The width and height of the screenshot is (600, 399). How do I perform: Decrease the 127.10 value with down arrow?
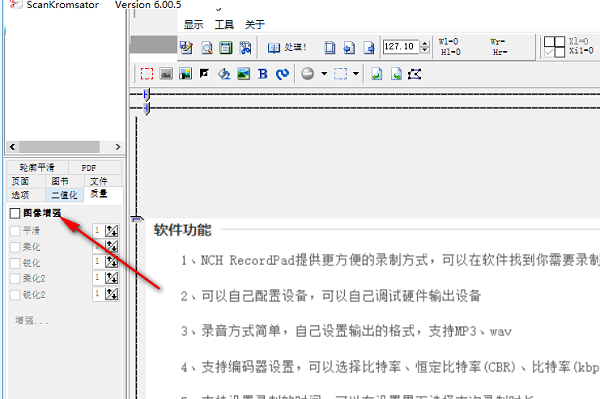(424, 50)
